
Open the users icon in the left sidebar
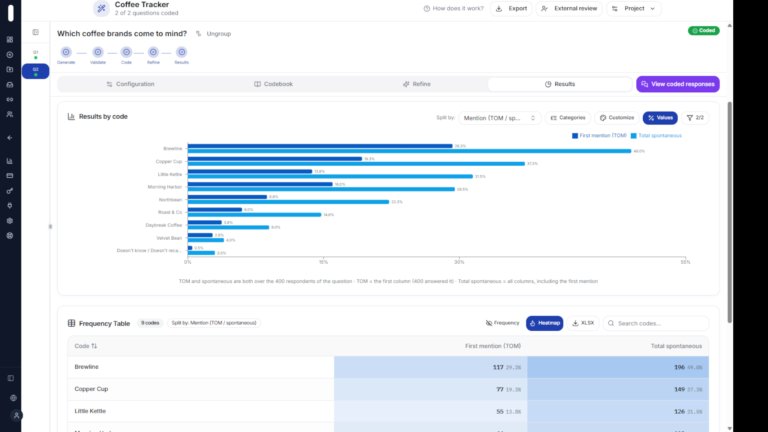(x=10, y=114)
